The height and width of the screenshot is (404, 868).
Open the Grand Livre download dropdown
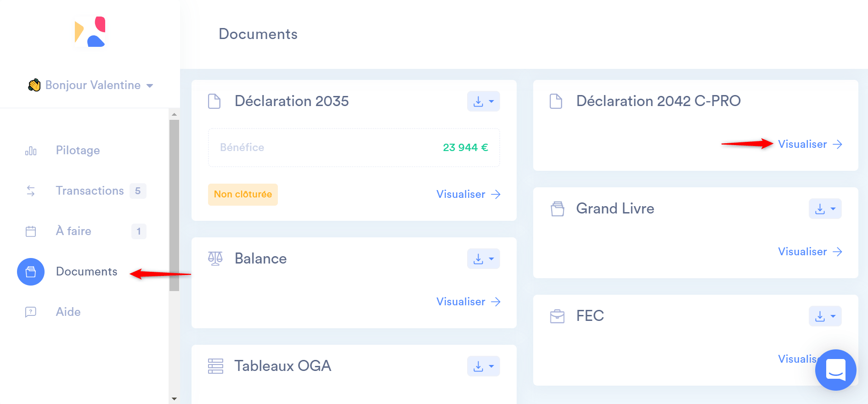(825, 209)
